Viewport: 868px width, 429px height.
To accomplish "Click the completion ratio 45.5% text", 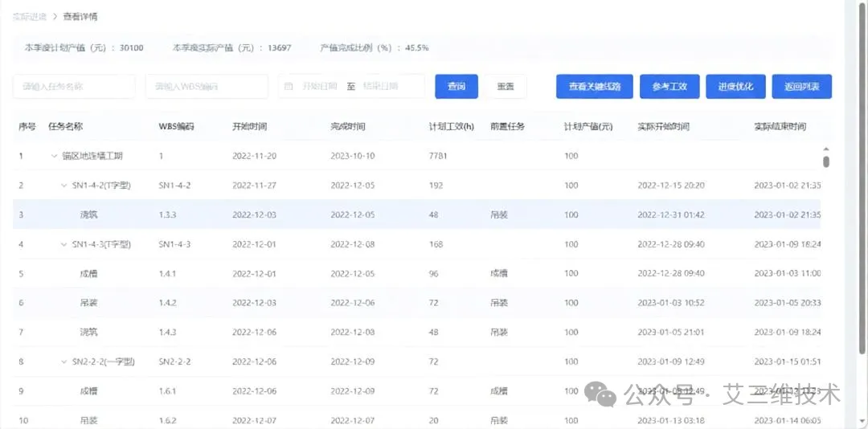I will 417,47.
